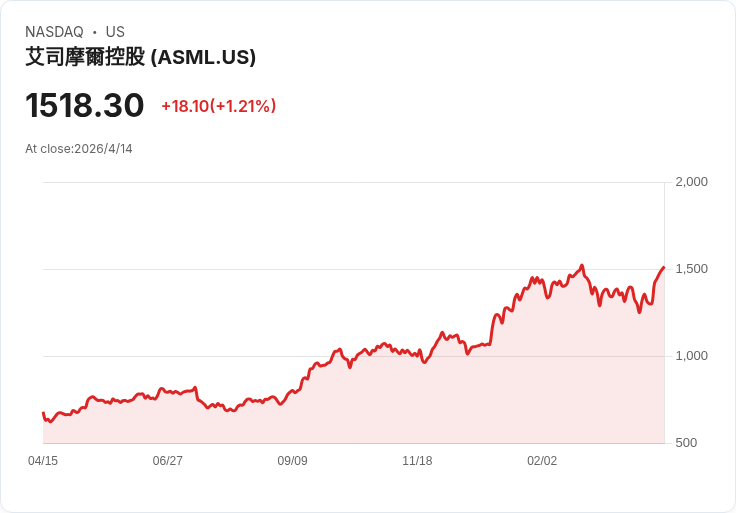The height and width of the screenshot is (513, 736).
Task: Open the 艾司摩爾控股 (ASML.US) stock title
Action: pyautogui.click(x=141, y=58)
